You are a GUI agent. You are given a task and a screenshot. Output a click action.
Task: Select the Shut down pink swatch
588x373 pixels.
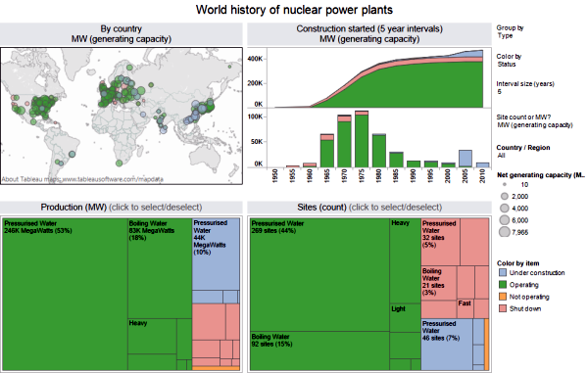click(x=503, y=308)
